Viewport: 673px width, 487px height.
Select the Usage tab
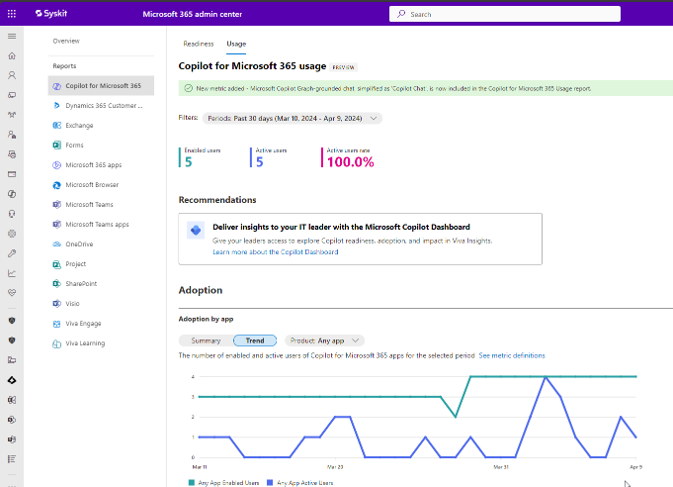click(x=236, y=44)
